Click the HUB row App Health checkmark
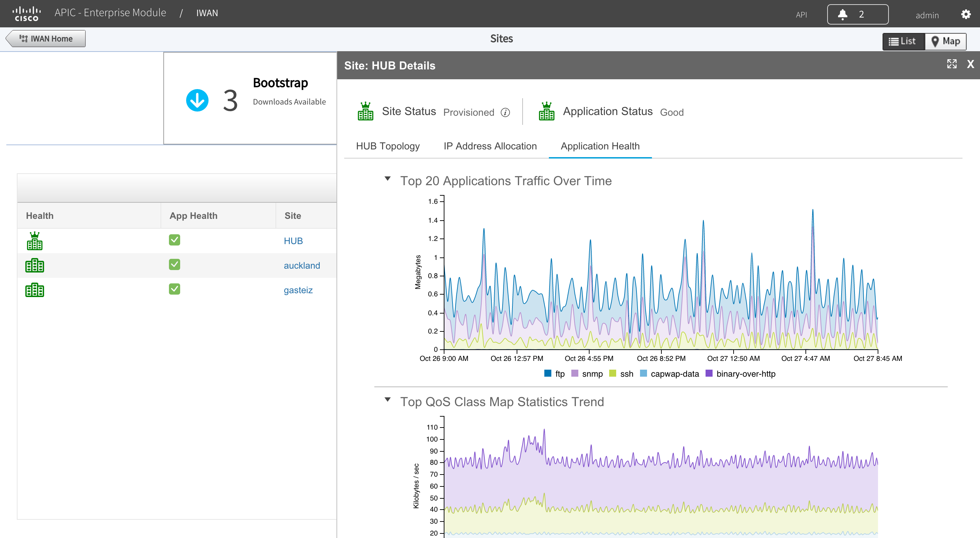This screenshot has width=980, height=538. coord(175,240)
